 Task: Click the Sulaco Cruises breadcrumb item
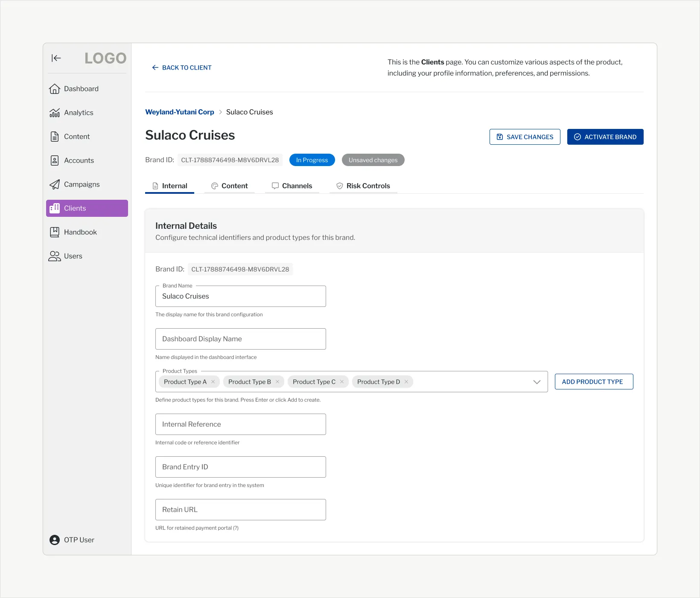tap(250, 112)
